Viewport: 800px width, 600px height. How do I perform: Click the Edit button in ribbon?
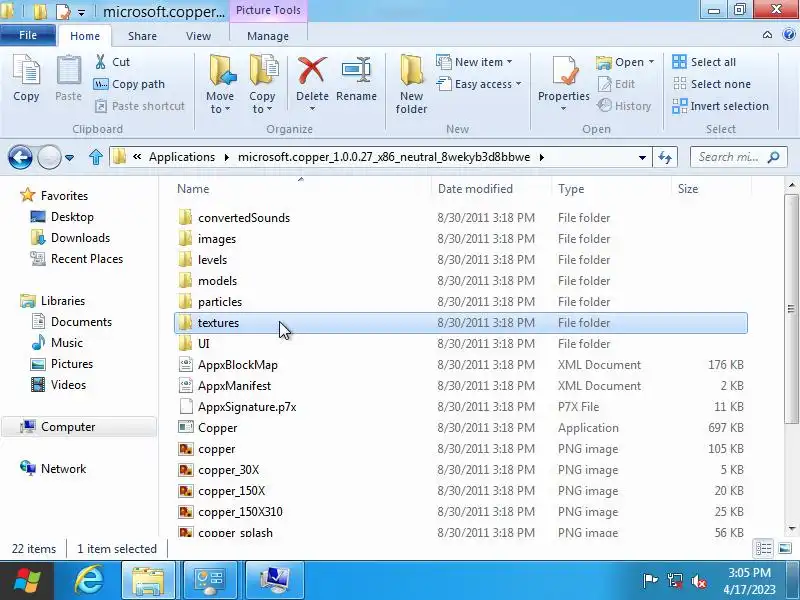pyautogui.click(x=616, y=84)
